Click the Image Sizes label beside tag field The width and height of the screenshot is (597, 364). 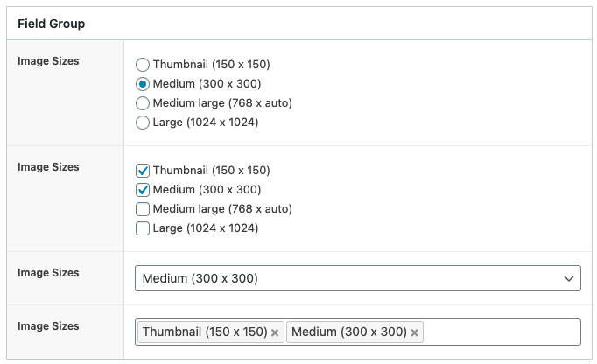click(48, 325)
